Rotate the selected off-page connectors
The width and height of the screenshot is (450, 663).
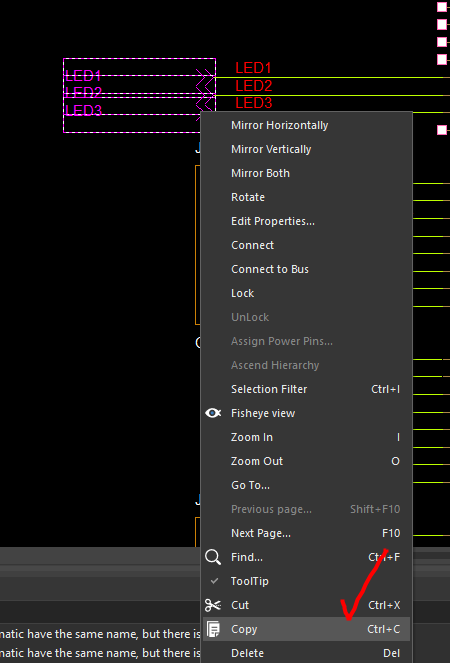[x=306, y=197]
